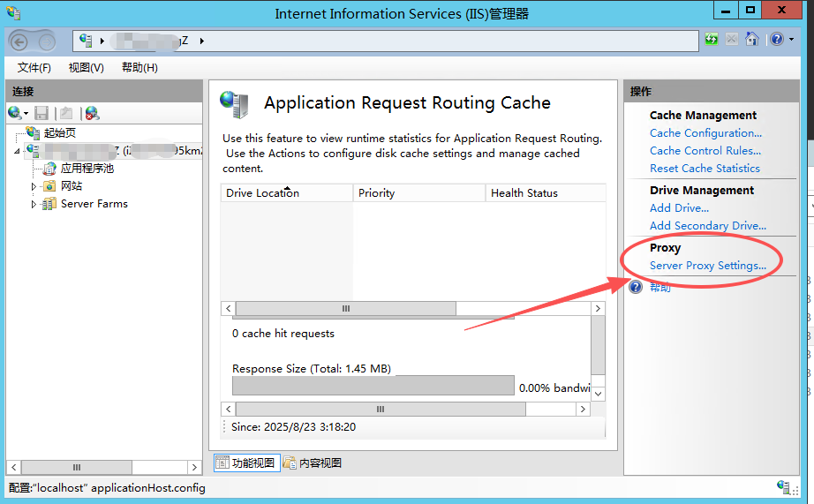Click the IIS Manager title bar app icon
The image size is (814, 504).
[13, 12]
